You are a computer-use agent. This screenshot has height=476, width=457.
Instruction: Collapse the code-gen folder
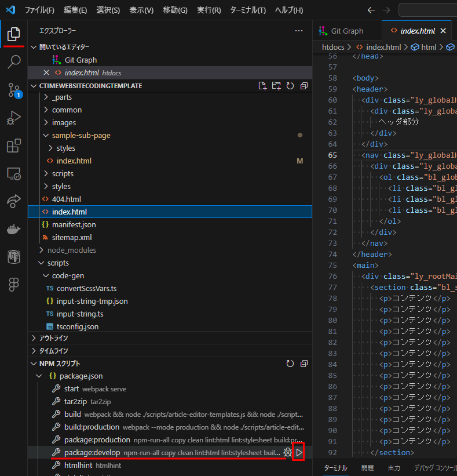pyautogui.click(x=170, y=275)
